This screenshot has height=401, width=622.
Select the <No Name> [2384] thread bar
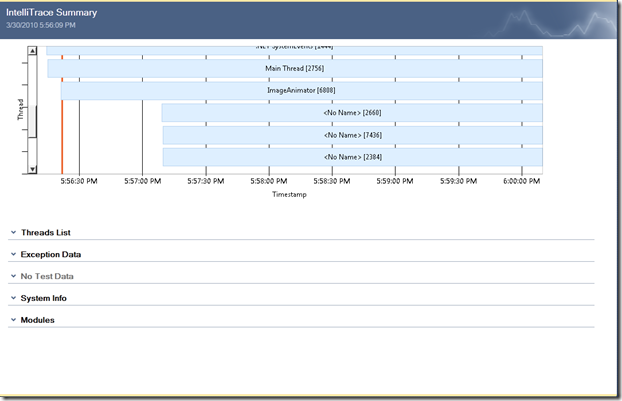pos(353,157)
